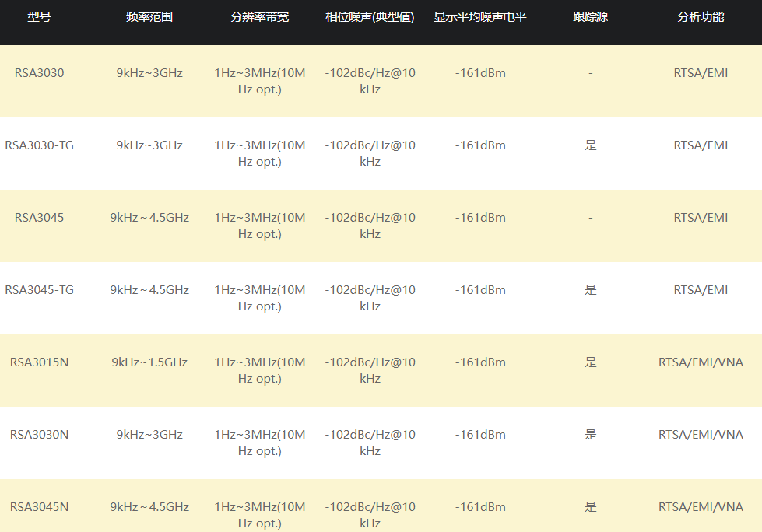Viewport: 762px width, 532px height.
Task: Click the 型号 column header
Action: click(x=39, y=16)
